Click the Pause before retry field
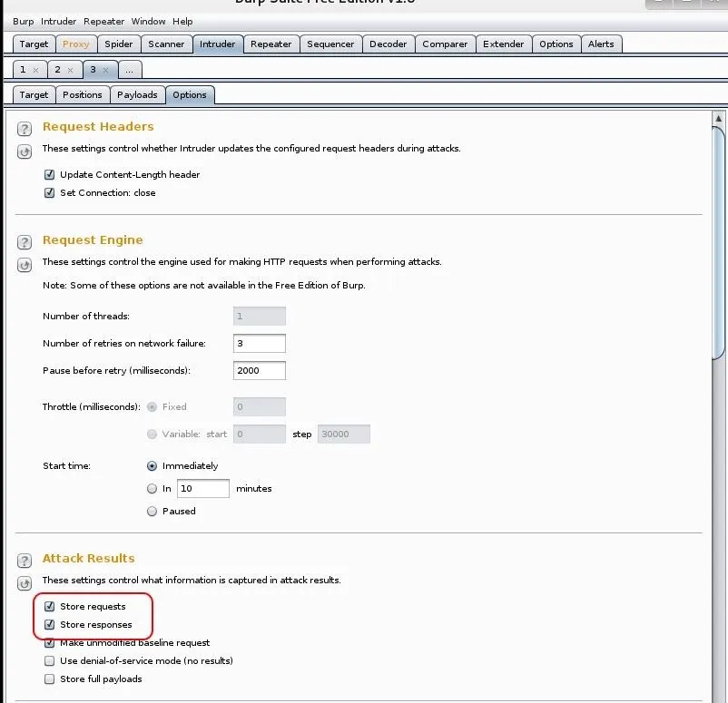728x703 pixels. [x=260, y=370]
